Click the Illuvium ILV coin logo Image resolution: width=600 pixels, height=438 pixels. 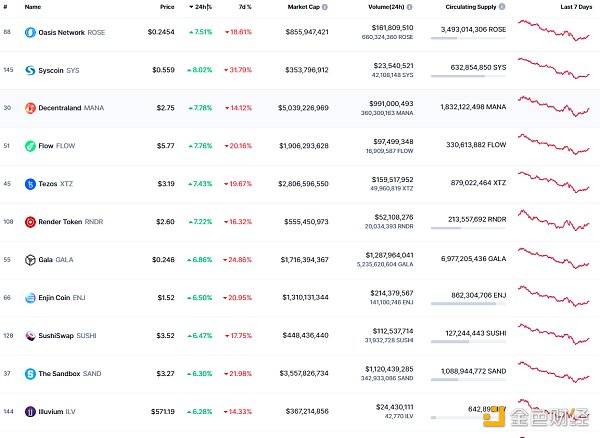[30, 411]
